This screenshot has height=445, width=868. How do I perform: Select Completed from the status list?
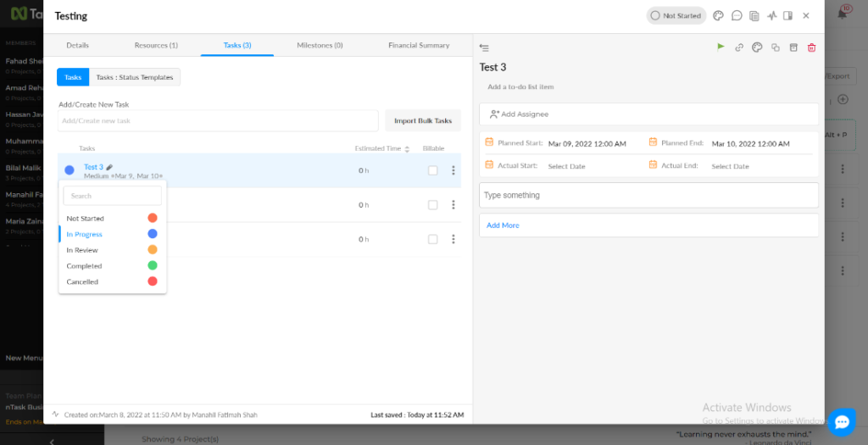(85, 266)
